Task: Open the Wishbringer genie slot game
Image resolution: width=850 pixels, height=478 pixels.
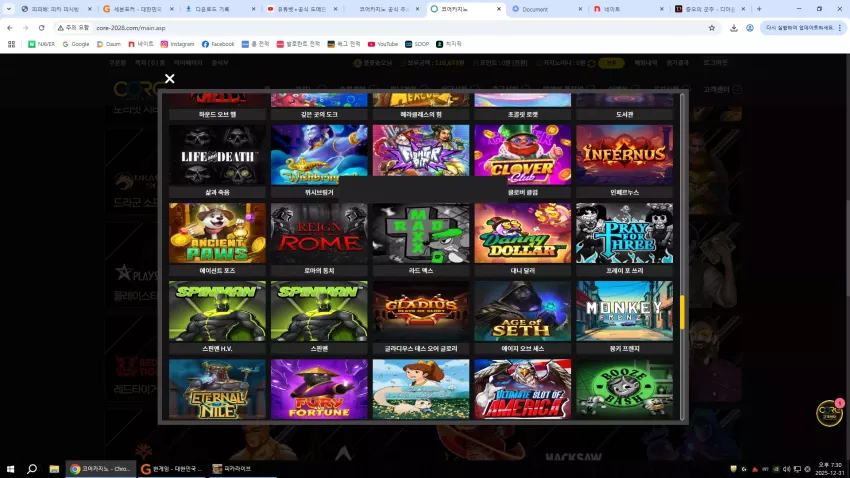Action: point(319,155)
